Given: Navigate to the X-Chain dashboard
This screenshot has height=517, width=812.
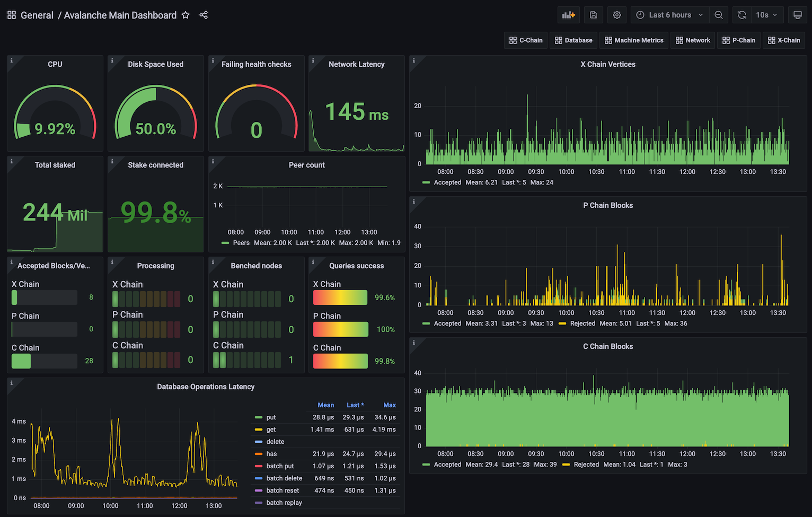Looking at the screenshot, I should [x=784, y=40].
